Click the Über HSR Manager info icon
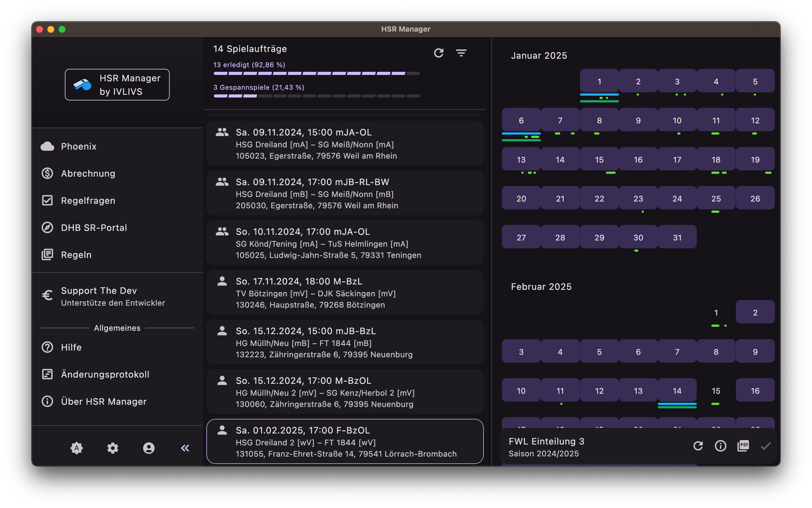 tap(47, 401)
